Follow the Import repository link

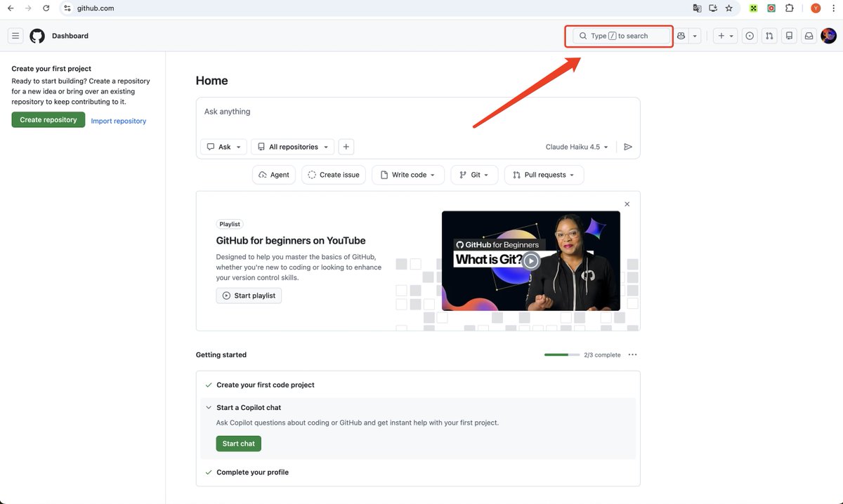coord(119,121)
